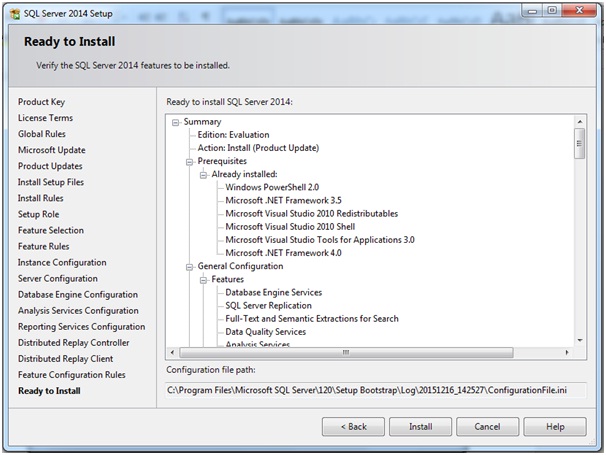Select the Install Setup Files step
This screenshot has height=455, width=606.
click(51, 182)
